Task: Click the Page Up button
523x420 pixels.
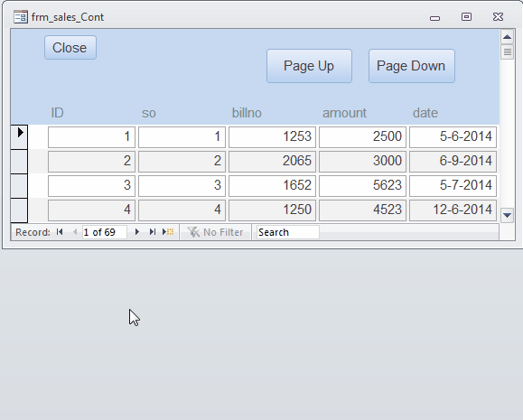Action: [309, 66]
